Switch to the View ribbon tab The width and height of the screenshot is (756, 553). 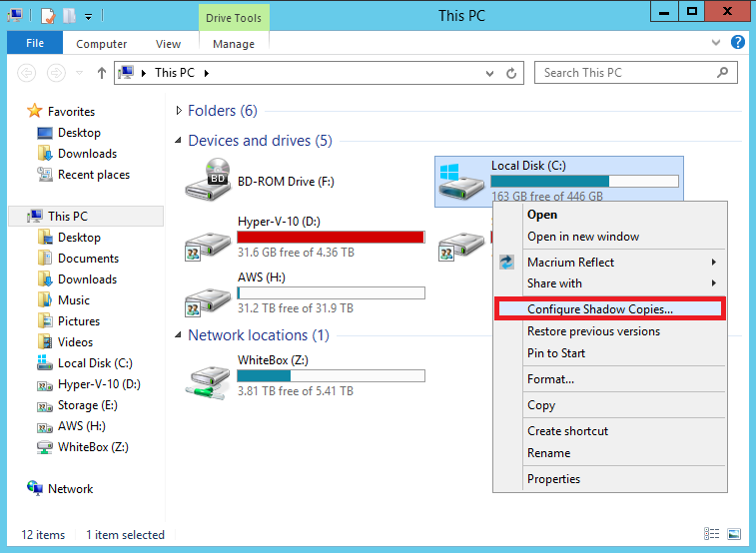[168, 44]
